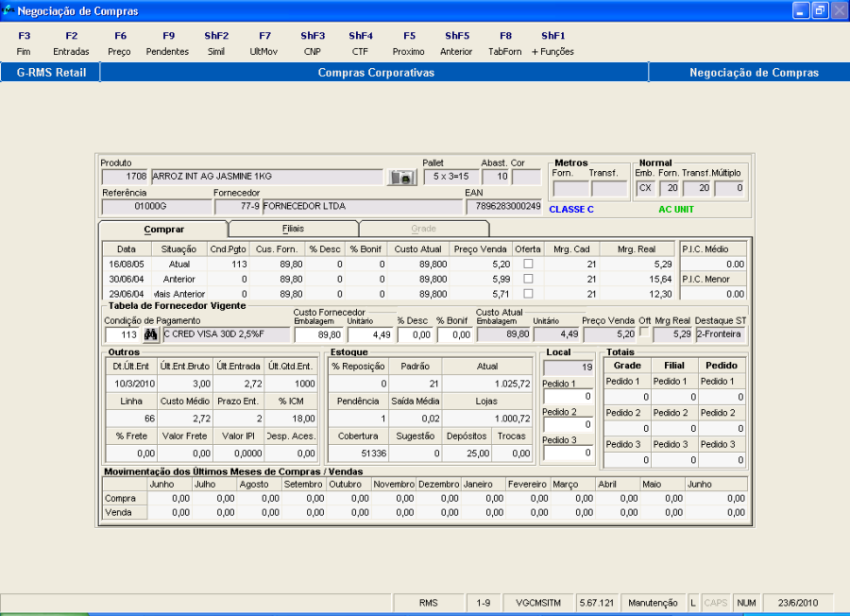Click the Condição de Pagamento code field
This screenshot has width=850, height=616.
click(121, 334)
